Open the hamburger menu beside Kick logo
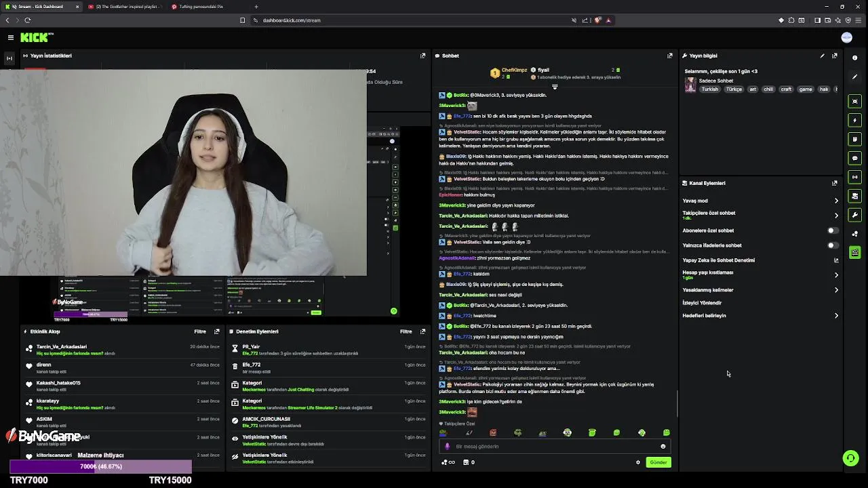 click(10, 37)
